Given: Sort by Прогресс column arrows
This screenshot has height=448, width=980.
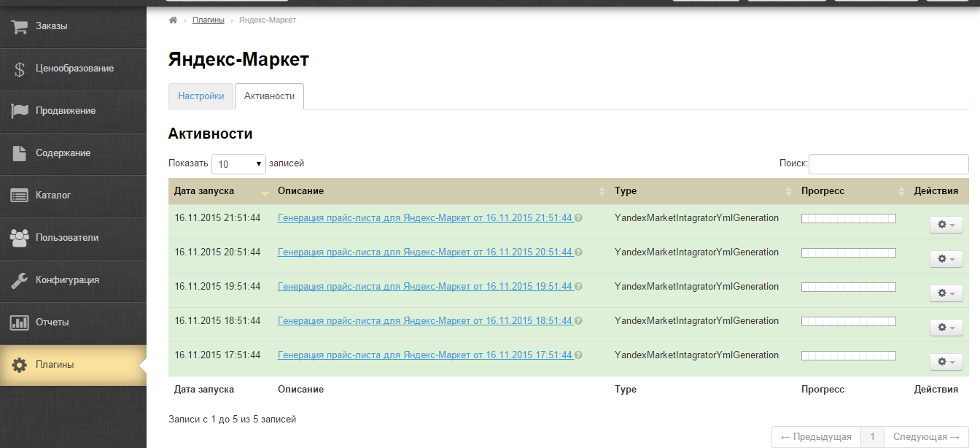Looking at the screenshot, I should click(x=902, y=191).
